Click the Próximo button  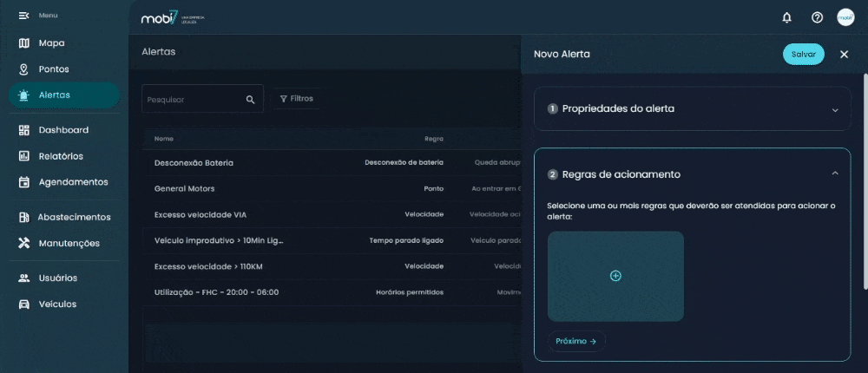576,341
